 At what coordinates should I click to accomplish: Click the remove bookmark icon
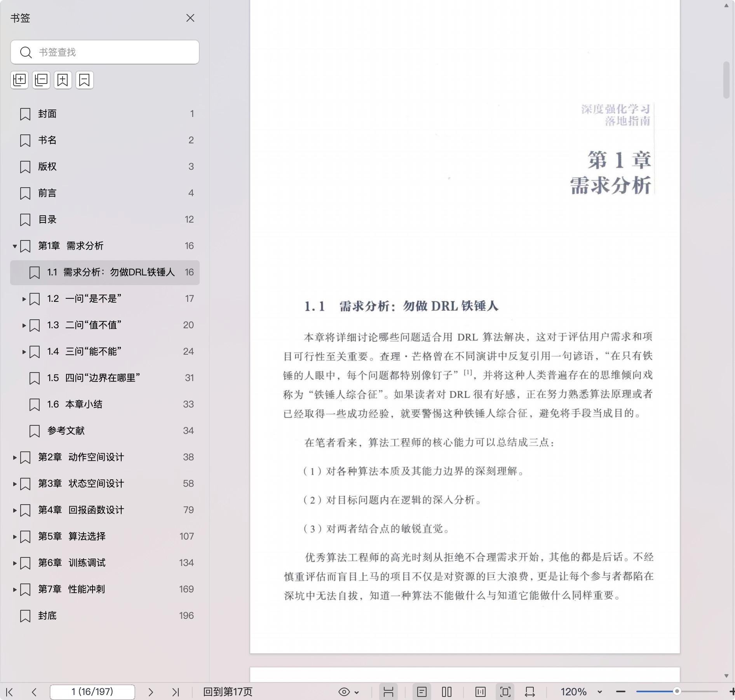85,80
